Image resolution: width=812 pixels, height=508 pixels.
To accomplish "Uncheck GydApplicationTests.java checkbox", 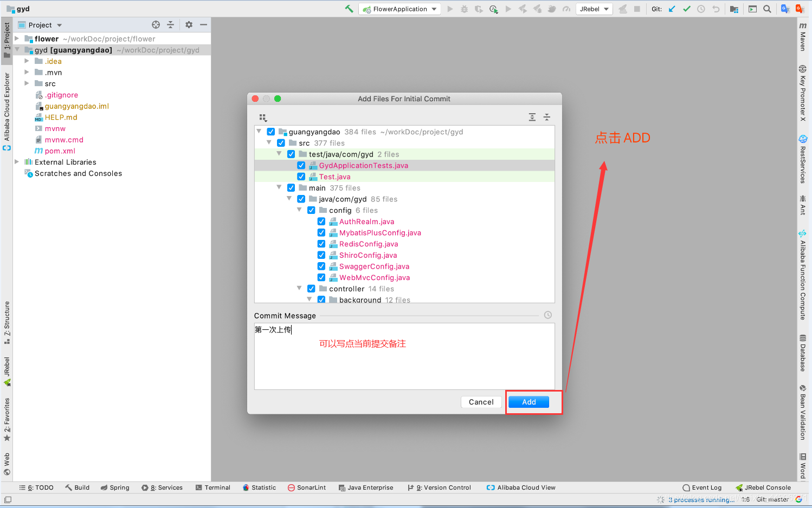I will click(301, 165).
